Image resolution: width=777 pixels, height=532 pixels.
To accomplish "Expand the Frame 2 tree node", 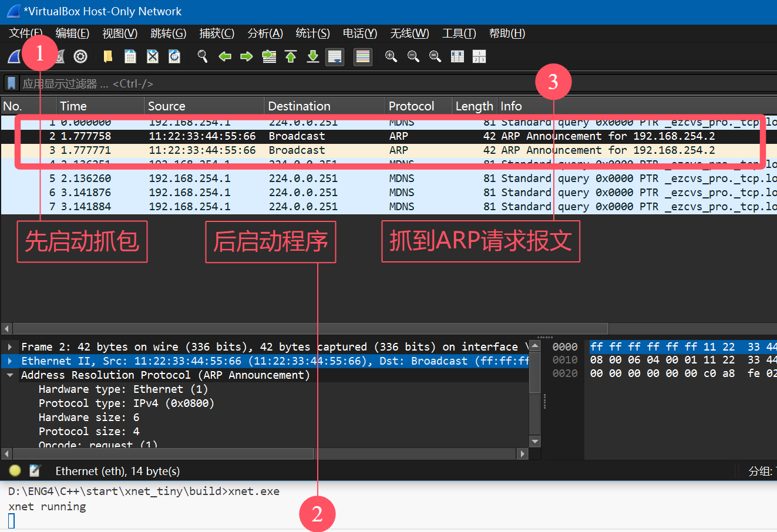I will pyautogui.click(x=10, y=347).
